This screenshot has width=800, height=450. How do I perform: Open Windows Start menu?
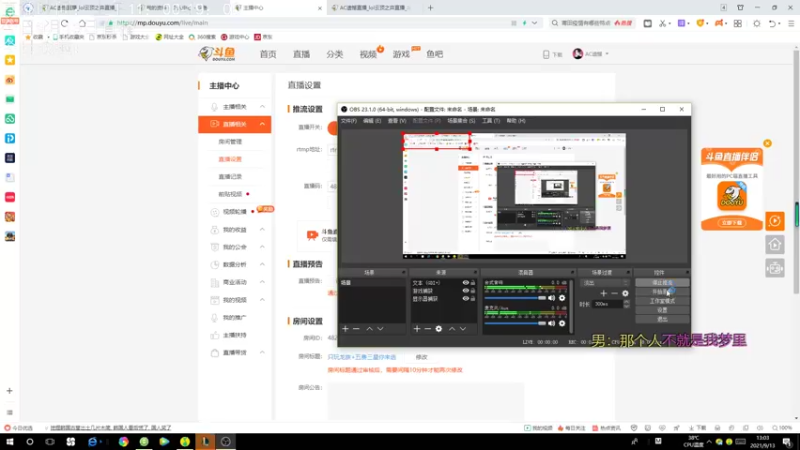point(10,441)
